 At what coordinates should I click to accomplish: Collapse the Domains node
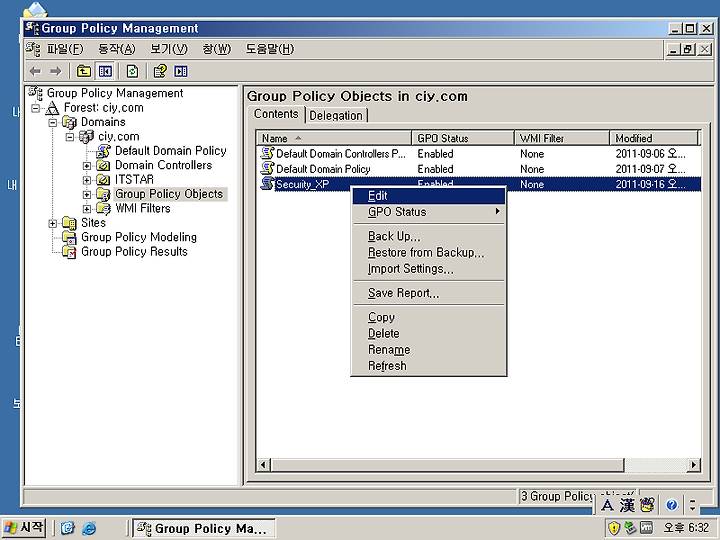53,122
